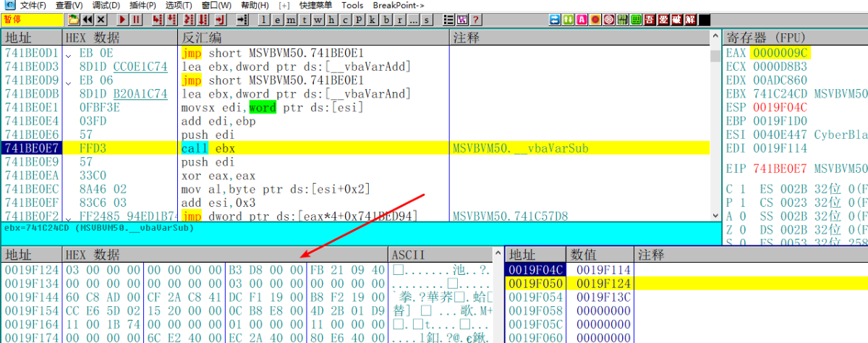
Task: Open Call stack (k button)
Action: tap(372, 19)
